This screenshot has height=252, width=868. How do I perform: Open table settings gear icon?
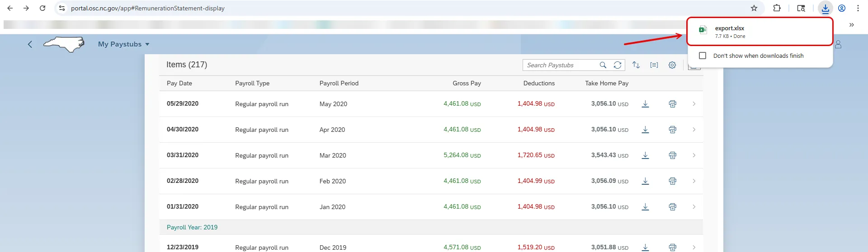pyautogui.click(x=672, y=65)
